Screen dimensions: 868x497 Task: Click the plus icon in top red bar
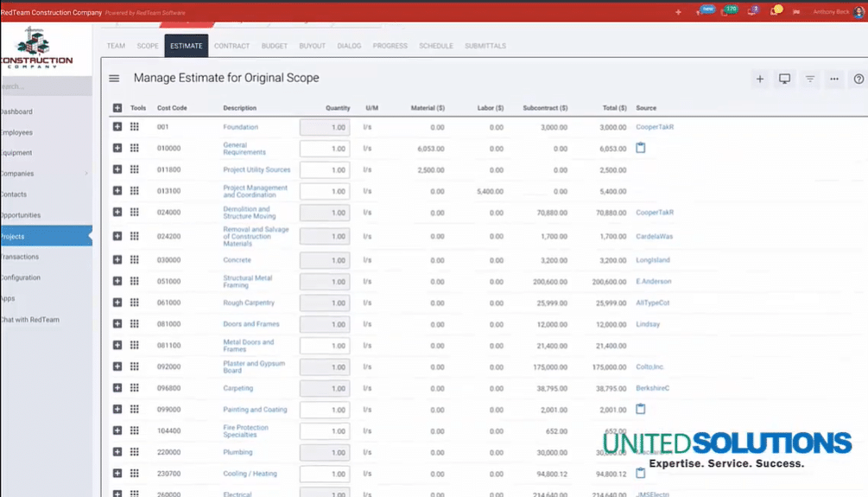pos(678,12)
